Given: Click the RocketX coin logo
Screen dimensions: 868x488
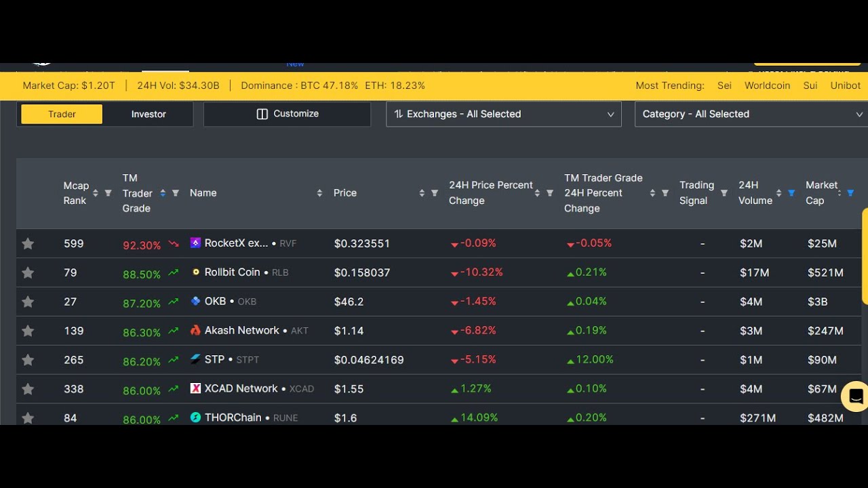Looking at the screenshot, I should pyautogui.click(x=195, y=243).
